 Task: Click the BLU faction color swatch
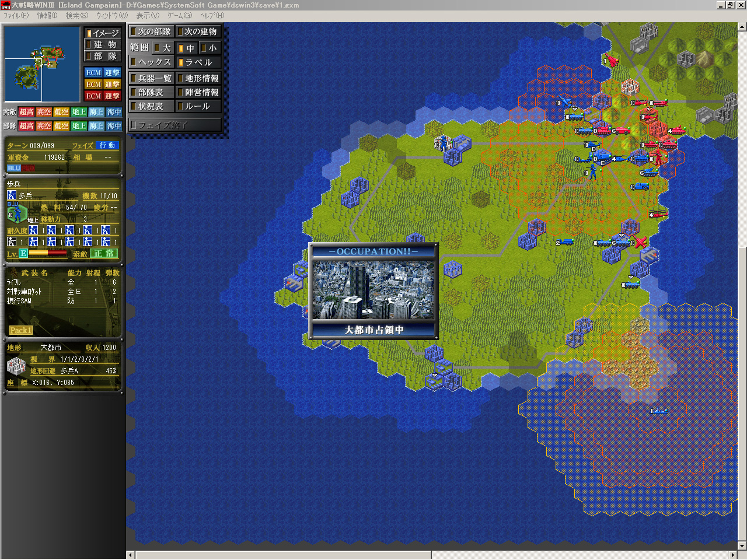13,168
